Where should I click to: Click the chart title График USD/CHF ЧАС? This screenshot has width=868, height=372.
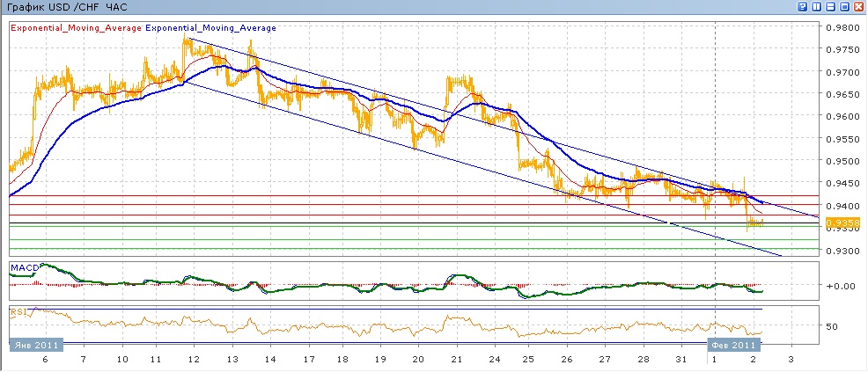pyautogui.click(x=65, y=7)
